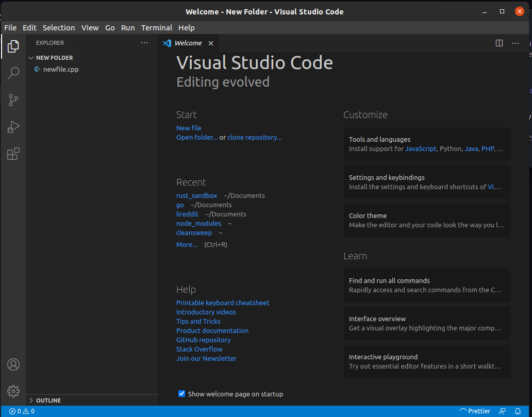532x417 pixels.
Task: Open the notifications bell in status bar
Action: [518, 411]
